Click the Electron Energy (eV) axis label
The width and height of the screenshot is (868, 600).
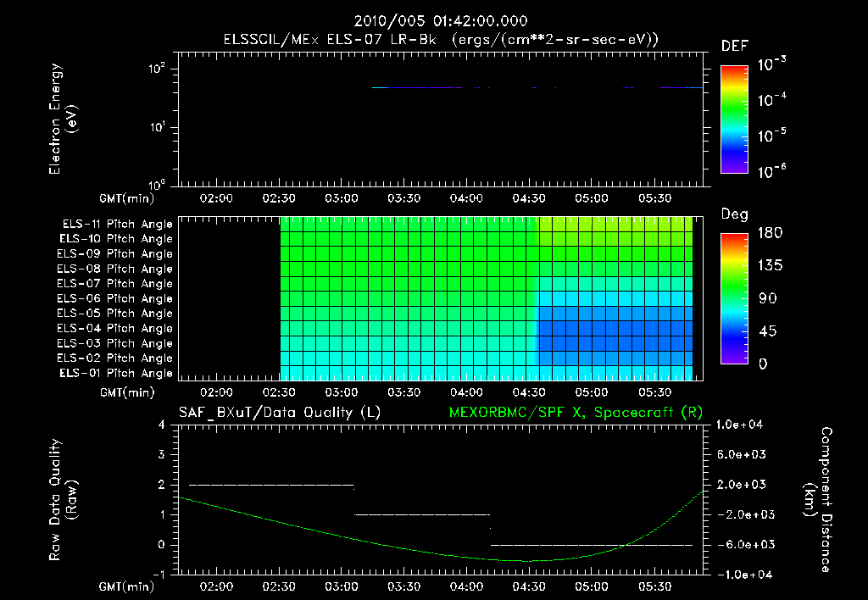click(63, 119)
